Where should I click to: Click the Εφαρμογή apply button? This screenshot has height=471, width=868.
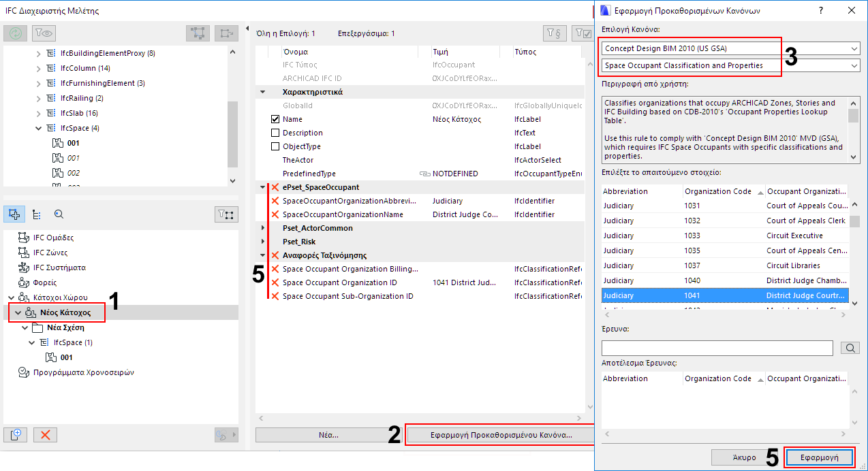(819, 457)
